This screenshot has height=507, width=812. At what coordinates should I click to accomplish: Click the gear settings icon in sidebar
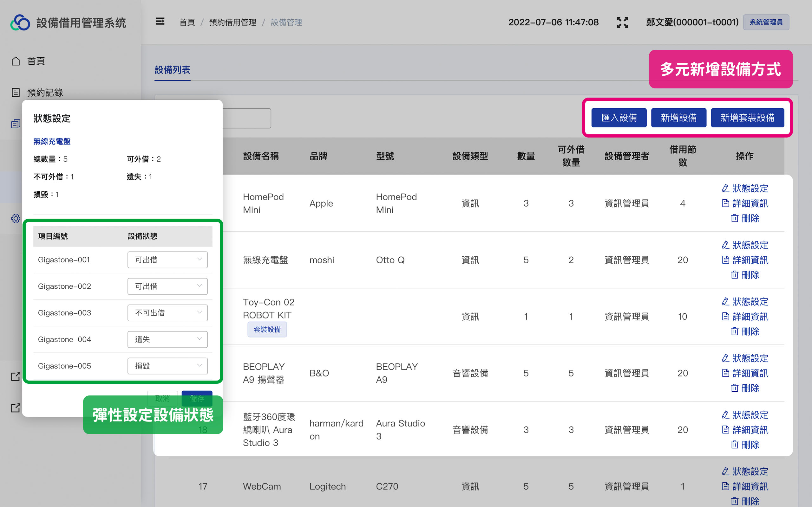(16, 219)
